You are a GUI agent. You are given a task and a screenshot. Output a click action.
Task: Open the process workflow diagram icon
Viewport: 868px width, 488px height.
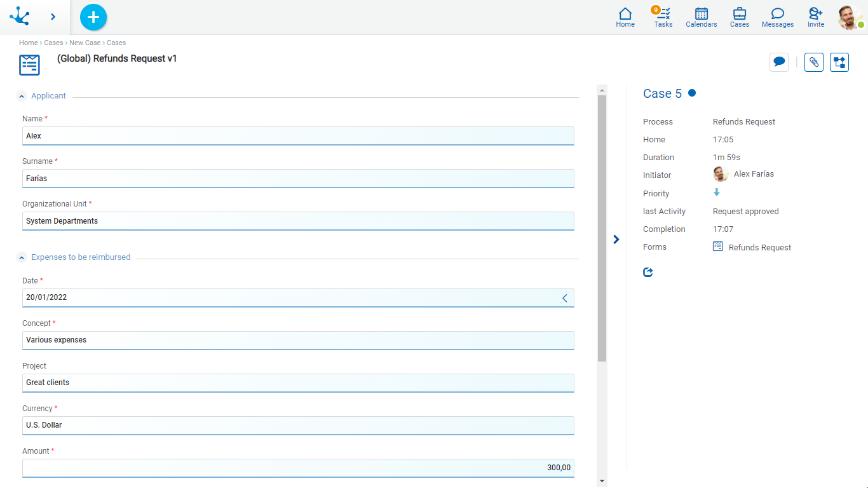(839, 62)
